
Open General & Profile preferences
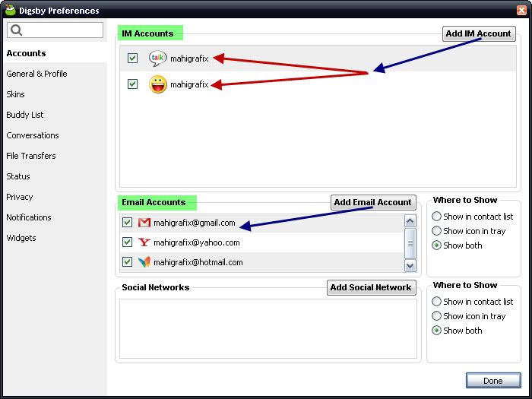click(x=36, y=74)
